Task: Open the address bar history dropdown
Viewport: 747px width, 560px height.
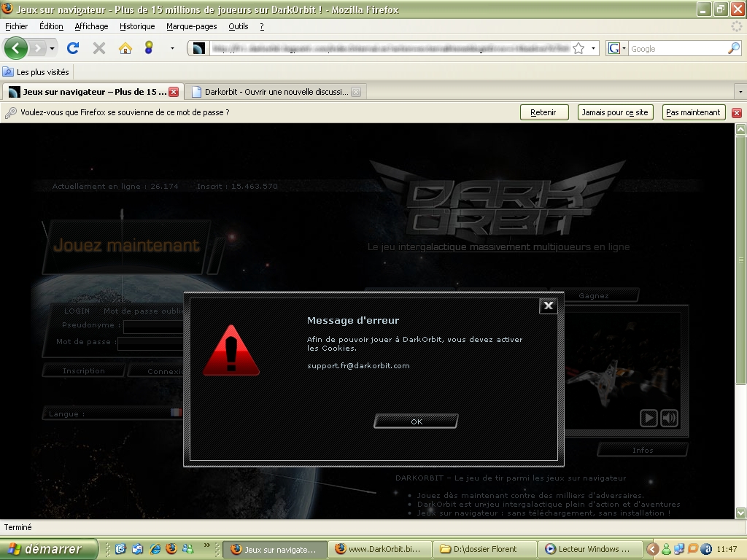Action: click(x=593, y=48)
